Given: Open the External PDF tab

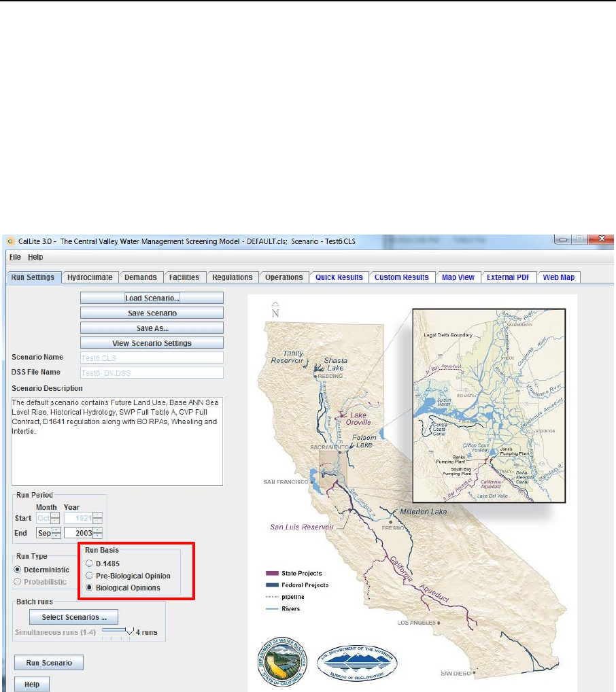Looking at the screenshot, I should point(509,277).
